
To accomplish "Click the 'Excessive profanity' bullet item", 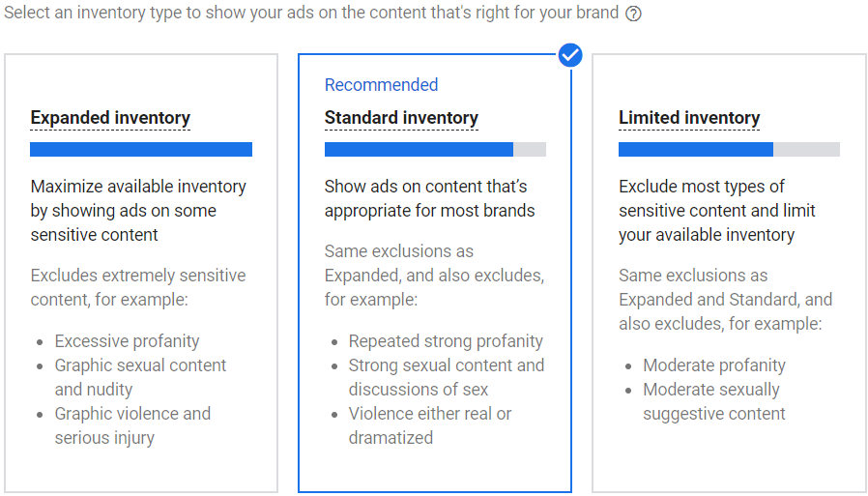I will pos(127,341).
